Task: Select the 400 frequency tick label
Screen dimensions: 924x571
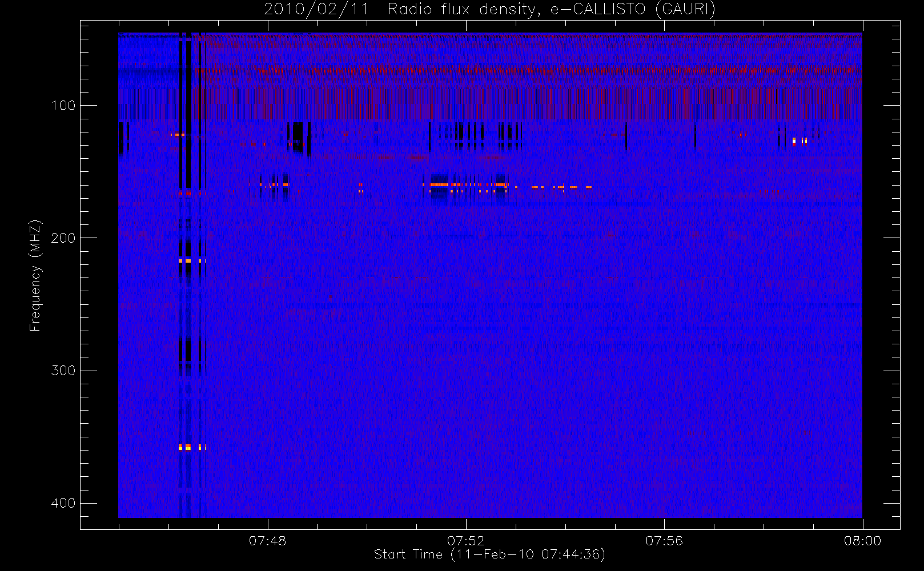Action: click(63, 503)
